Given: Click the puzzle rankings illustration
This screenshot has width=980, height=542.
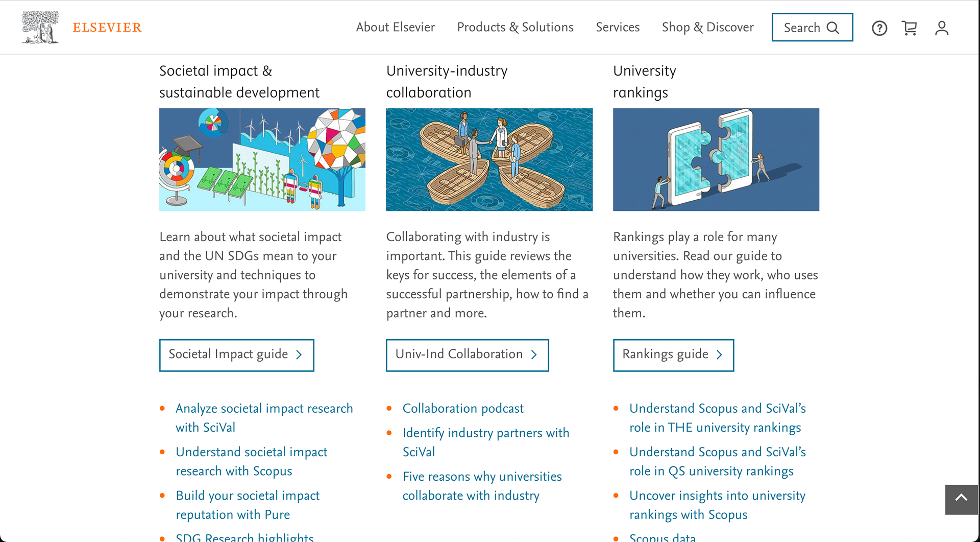Looking at the screenshot, I should 716,160.
